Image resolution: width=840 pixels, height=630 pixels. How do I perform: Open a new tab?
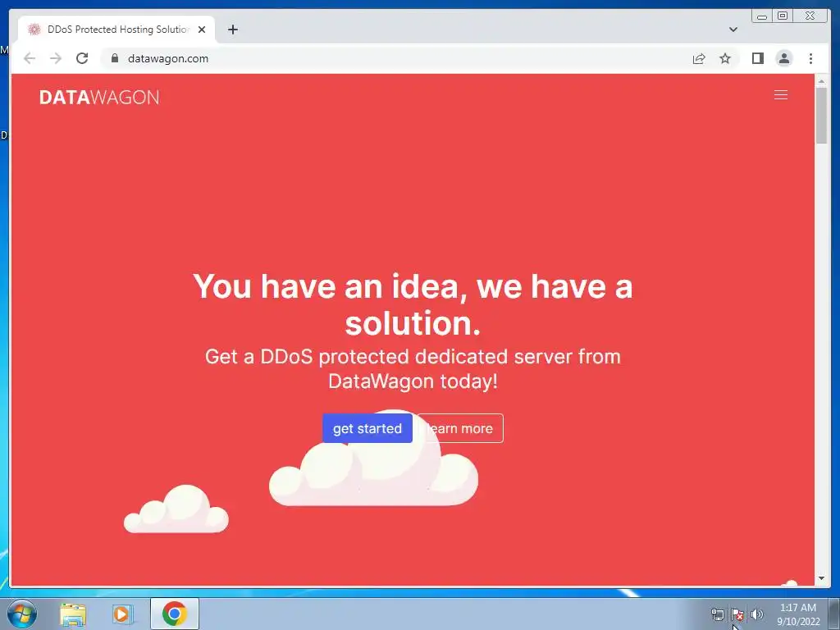(x=232, y=30)
